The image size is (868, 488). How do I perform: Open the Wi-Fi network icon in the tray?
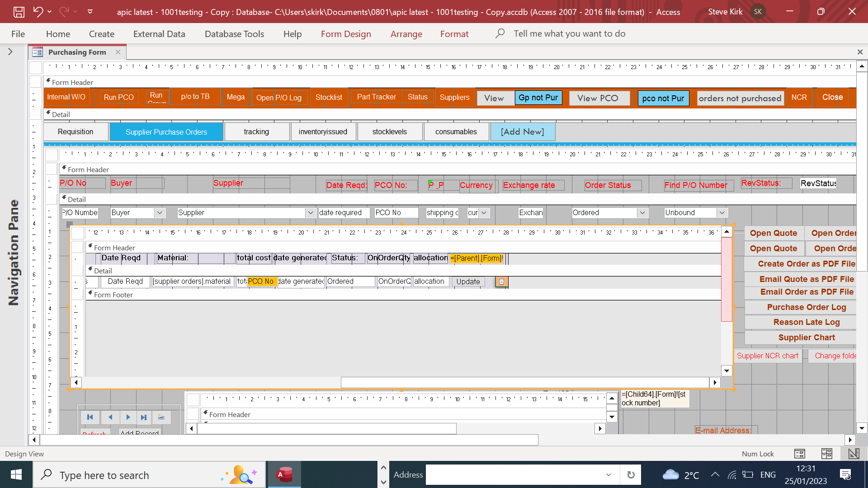[732, 475]
